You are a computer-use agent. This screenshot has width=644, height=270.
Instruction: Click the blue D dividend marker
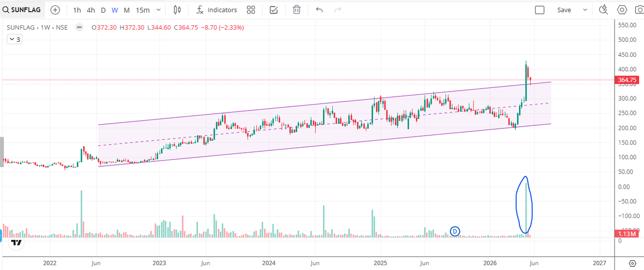click(455, 231)
